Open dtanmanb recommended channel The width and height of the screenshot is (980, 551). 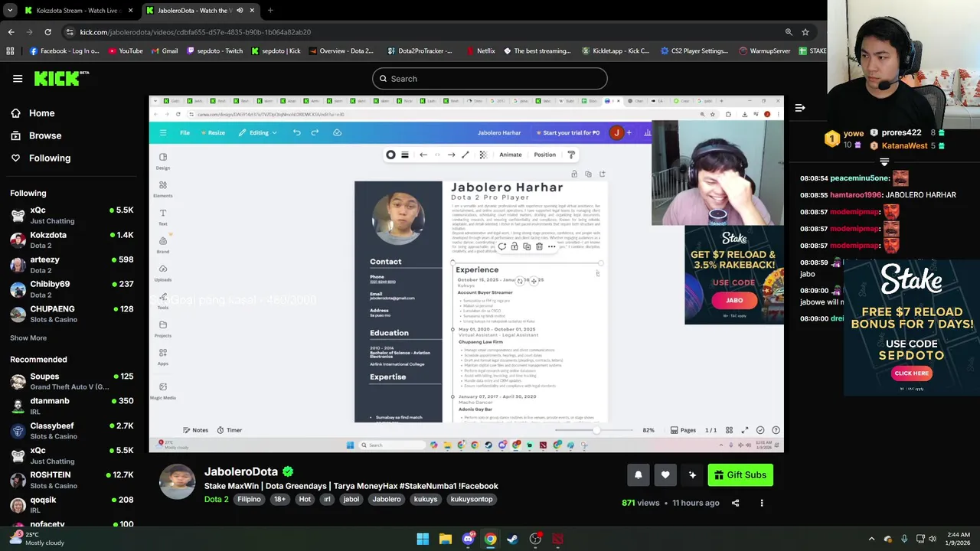[71, 406]
